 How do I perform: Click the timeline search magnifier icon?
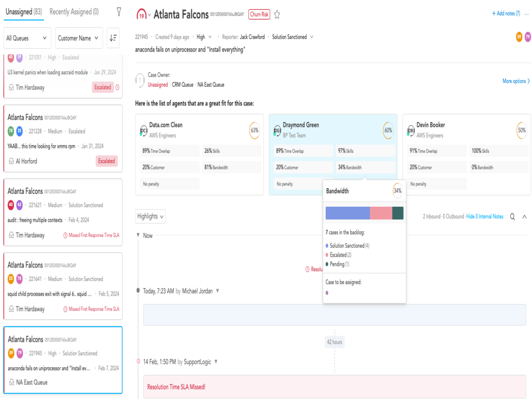point(512,217)
